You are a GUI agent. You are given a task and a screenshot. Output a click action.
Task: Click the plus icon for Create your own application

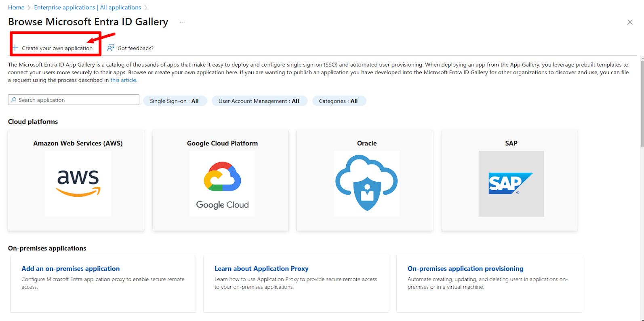coord(15,48)
